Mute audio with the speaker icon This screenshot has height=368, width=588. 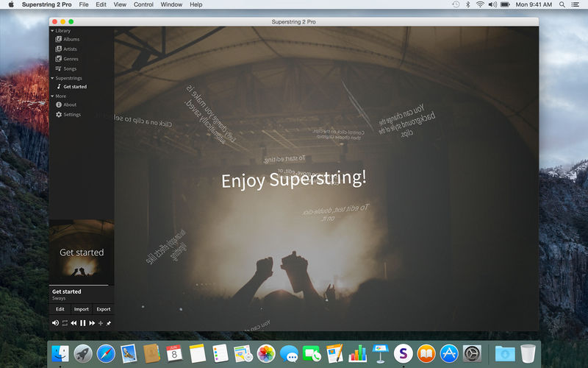[56, 323]
